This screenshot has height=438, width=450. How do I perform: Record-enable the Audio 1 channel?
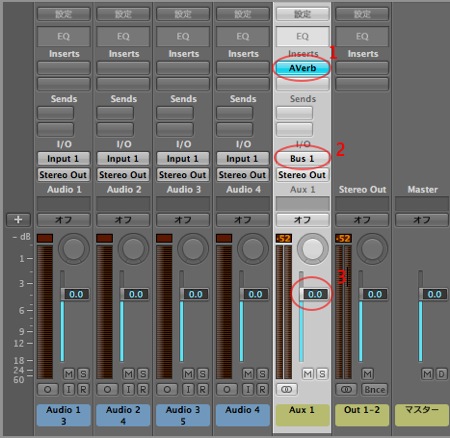coord(83,389)
